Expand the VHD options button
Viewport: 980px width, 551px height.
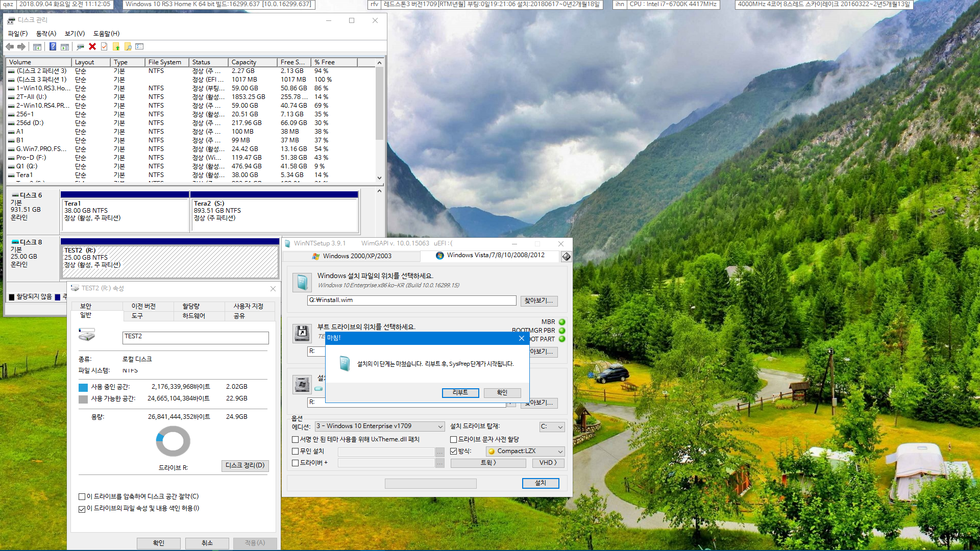(x=548, y=463)
